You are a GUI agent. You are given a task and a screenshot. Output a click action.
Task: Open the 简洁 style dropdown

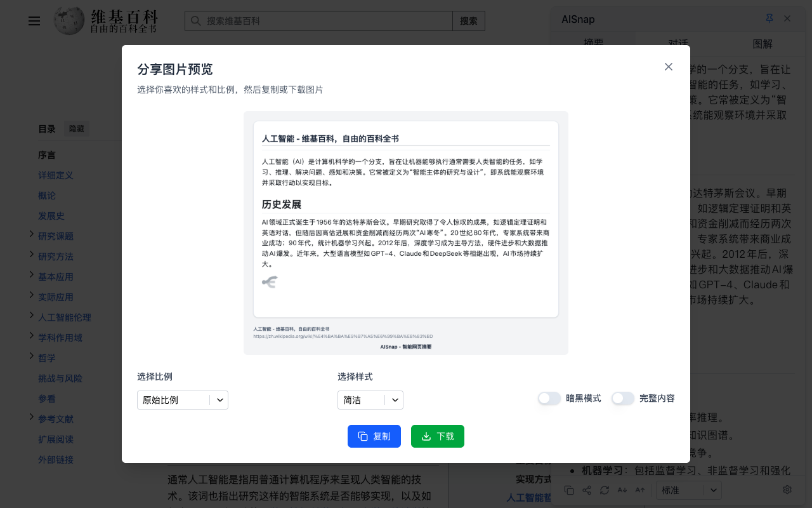click(370, 400)
